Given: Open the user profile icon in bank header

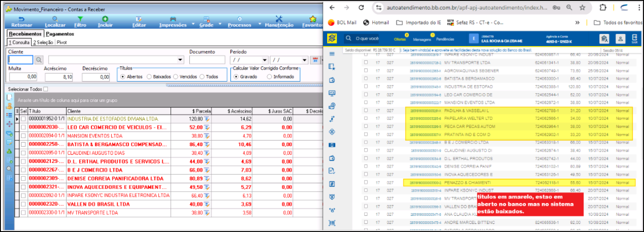Looking at the screenshot, I should pos(620,39).
